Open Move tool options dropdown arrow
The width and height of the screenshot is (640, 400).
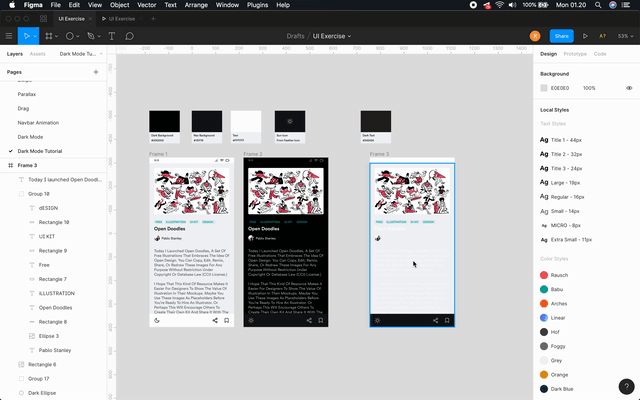(x=35, y=36)
